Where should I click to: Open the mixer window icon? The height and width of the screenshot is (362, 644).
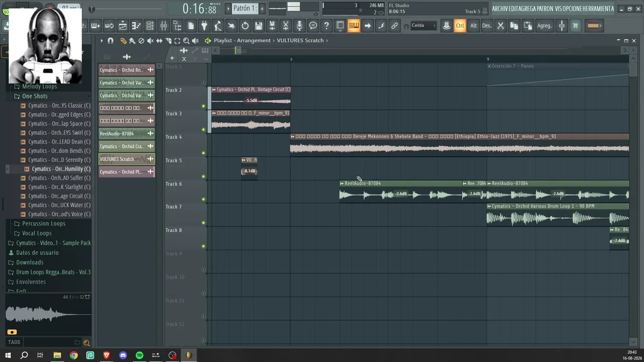[x=164, y=26]
